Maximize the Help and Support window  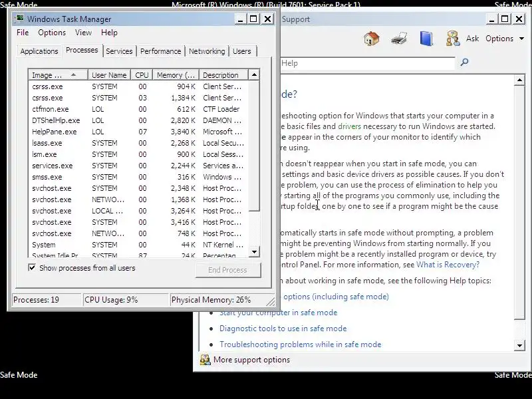point(505,19)
